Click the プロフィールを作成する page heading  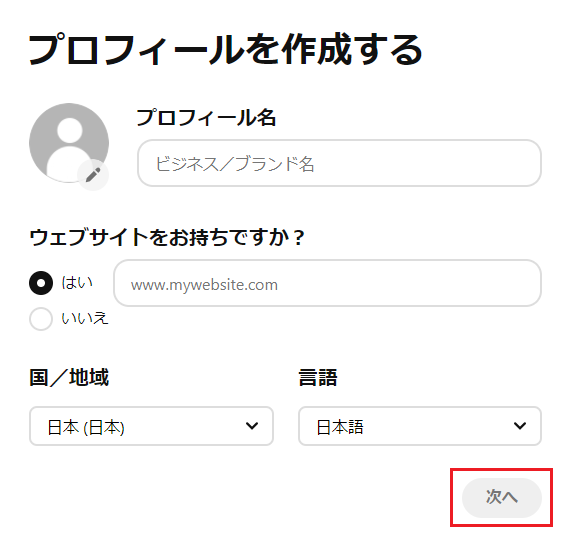226,50
